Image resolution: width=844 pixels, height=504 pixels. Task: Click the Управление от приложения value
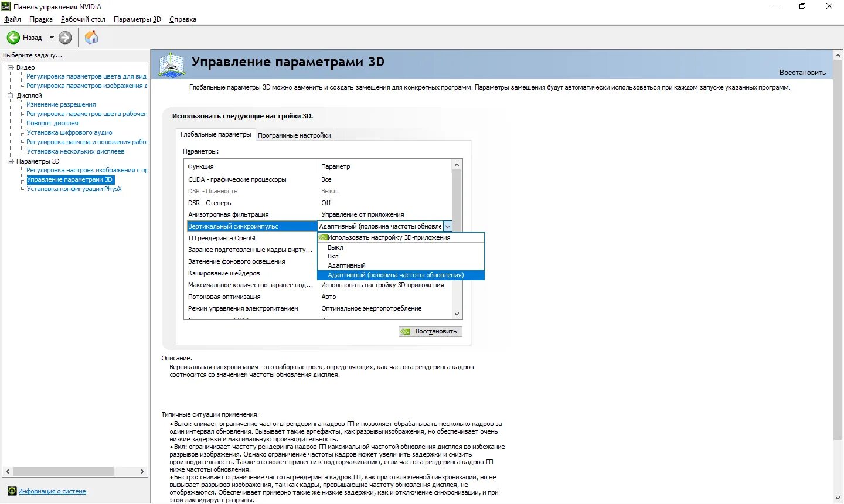(x=363, y=214)
